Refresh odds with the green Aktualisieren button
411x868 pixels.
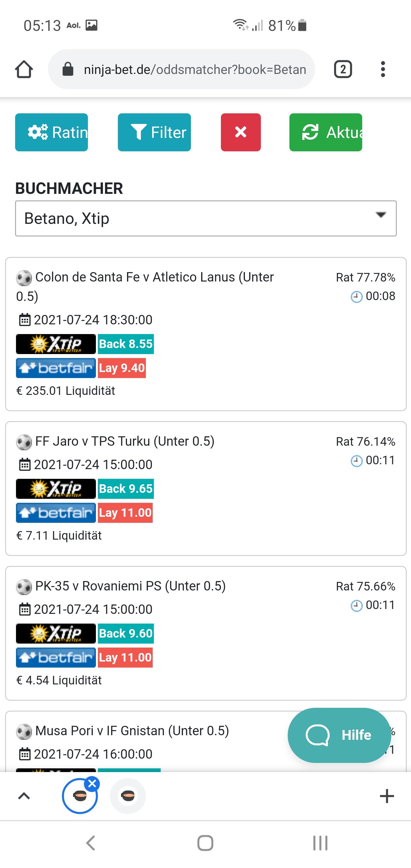[326, 132]
